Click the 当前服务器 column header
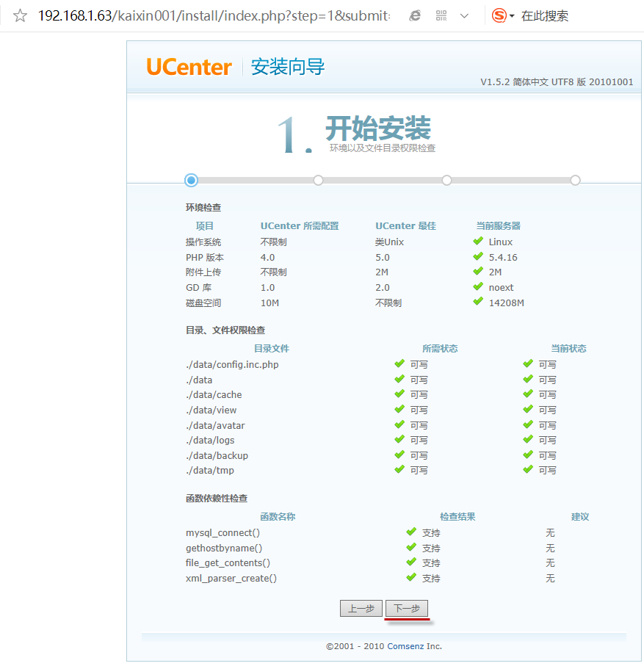Screen dimensions: 644x666 coord(498,226)
